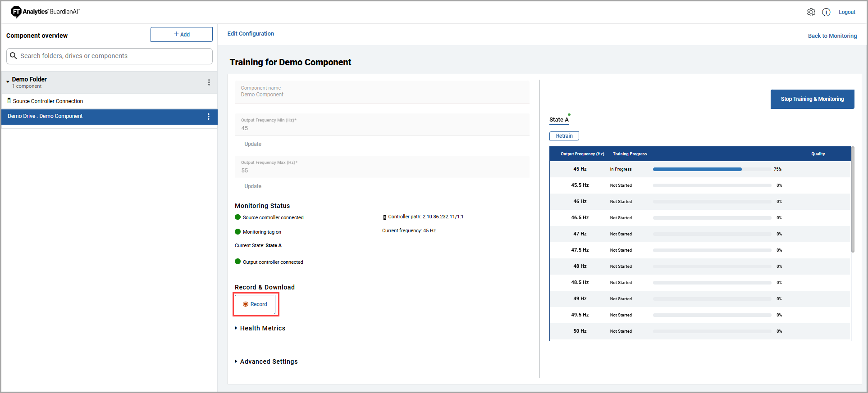The width and height of the screenshot is (868, 393).
Task: Click the FT Analytics GuardianAI logo
Action: click(x=45, y=12)
